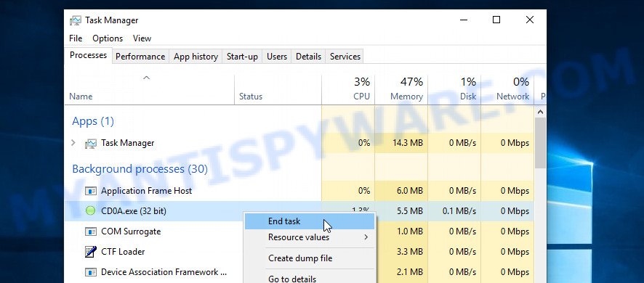Image resolution: width=644 pixels, height=283 pixels.
Task: Click the green CD0A.exe process icon
Action: pyautogui.click(x=90, y=211)
